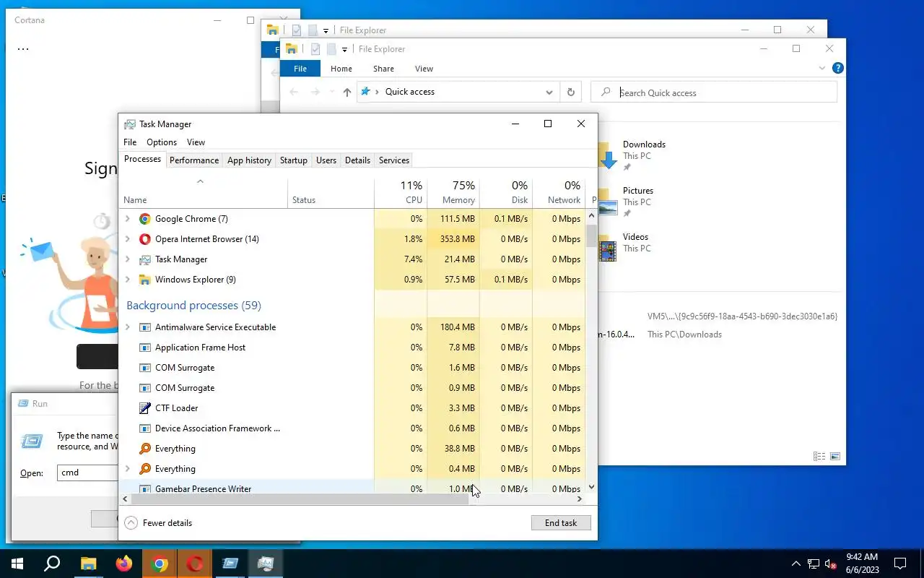Expand the Windows Explorer process group
Image resolution: width=924 pixels, height=578 pixels.
pos(128,280)
